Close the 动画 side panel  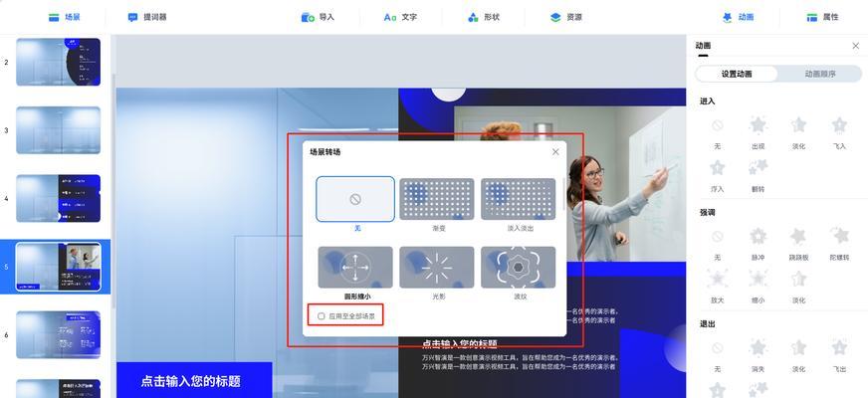(855, 46)
